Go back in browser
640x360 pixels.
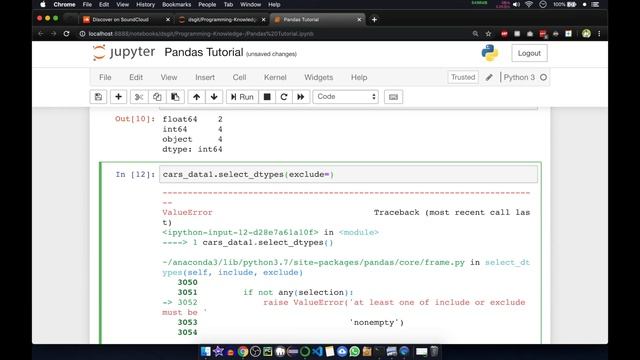(x=41, y=34)
